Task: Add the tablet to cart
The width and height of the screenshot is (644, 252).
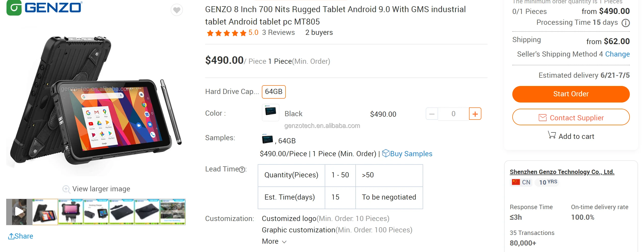Action: (571, 136)
